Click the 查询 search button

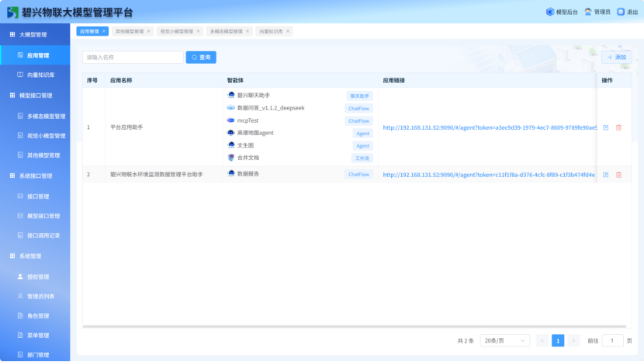(201, 57)
